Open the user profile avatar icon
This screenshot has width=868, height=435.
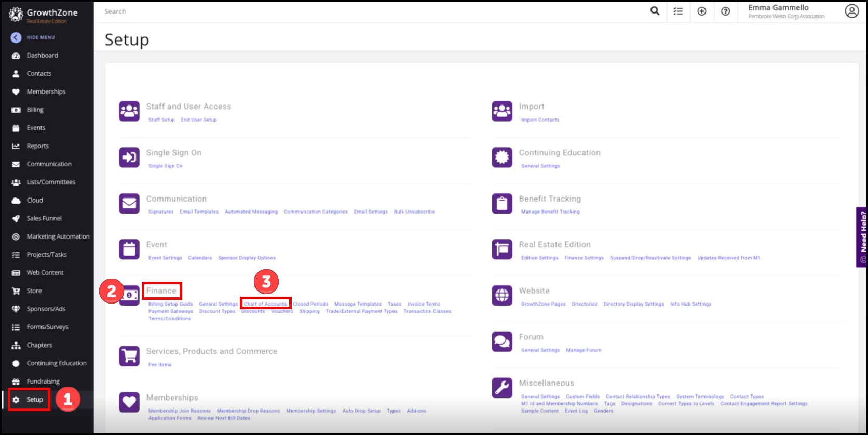851,11
